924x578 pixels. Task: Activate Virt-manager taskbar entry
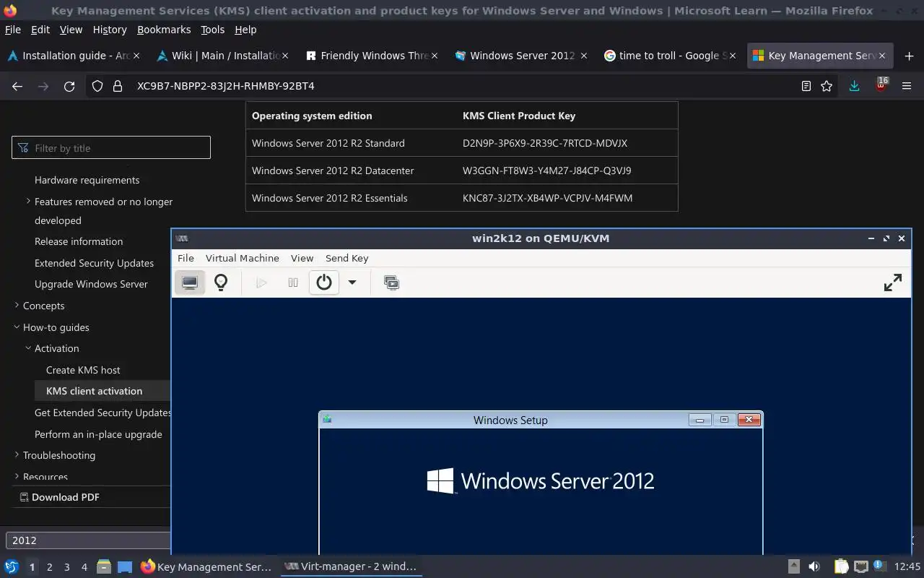(351, 566)
